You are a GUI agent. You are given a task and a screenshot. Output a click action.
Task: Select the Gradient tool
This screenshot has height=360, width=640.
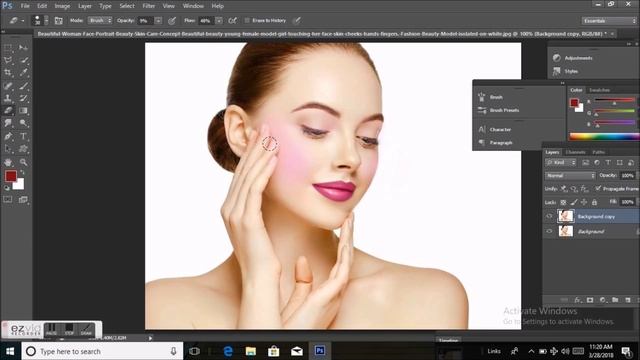pos(23,111)
